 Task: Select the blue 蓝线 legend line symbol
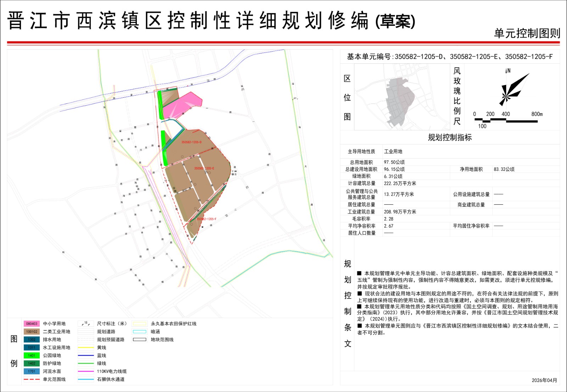click(86, 356)
